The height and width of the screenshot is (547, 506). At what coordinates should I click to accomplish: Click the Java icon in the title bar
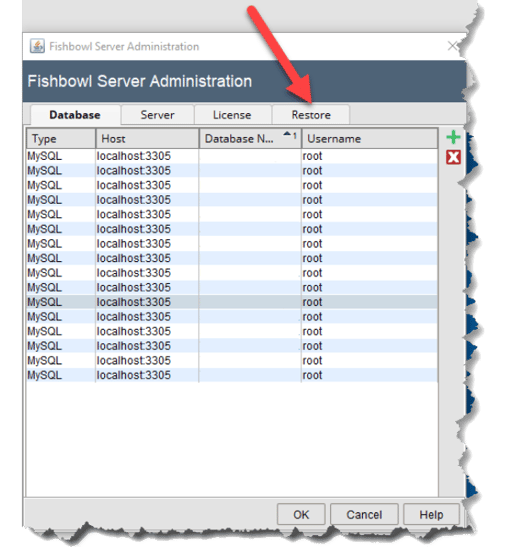37,46
